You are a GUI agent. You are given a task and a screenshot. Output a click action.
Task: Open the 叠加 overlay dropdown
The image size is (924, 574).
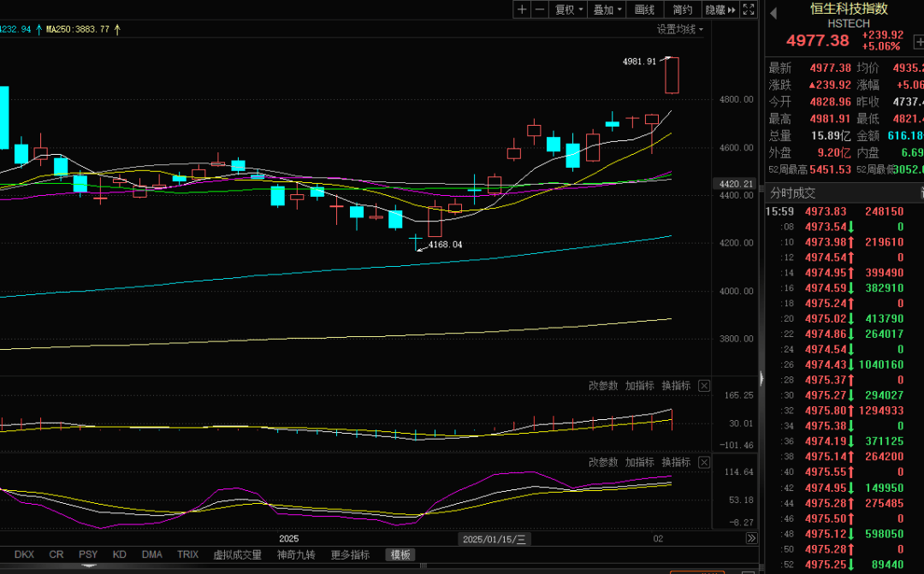coord(607,9)
